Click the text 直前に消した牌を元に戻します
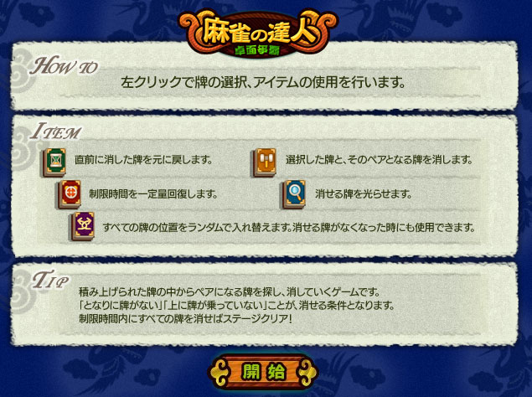 point(143,159)
